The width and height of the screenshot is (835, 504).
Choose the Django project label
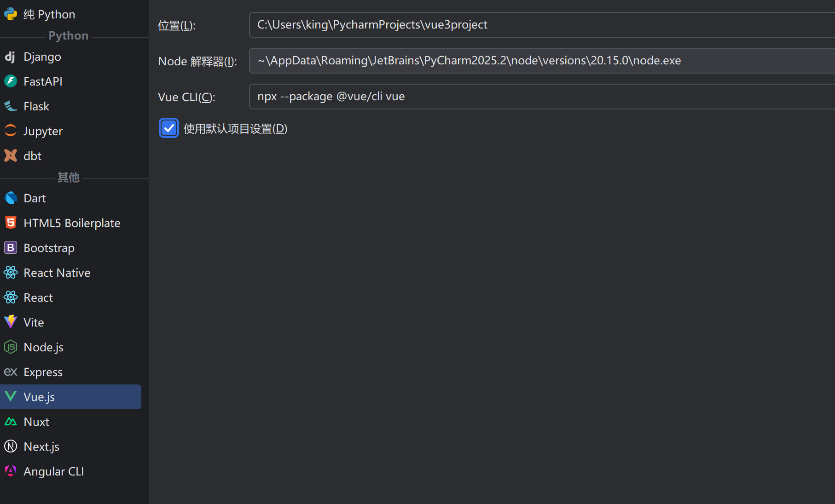(x=42, y=57)
